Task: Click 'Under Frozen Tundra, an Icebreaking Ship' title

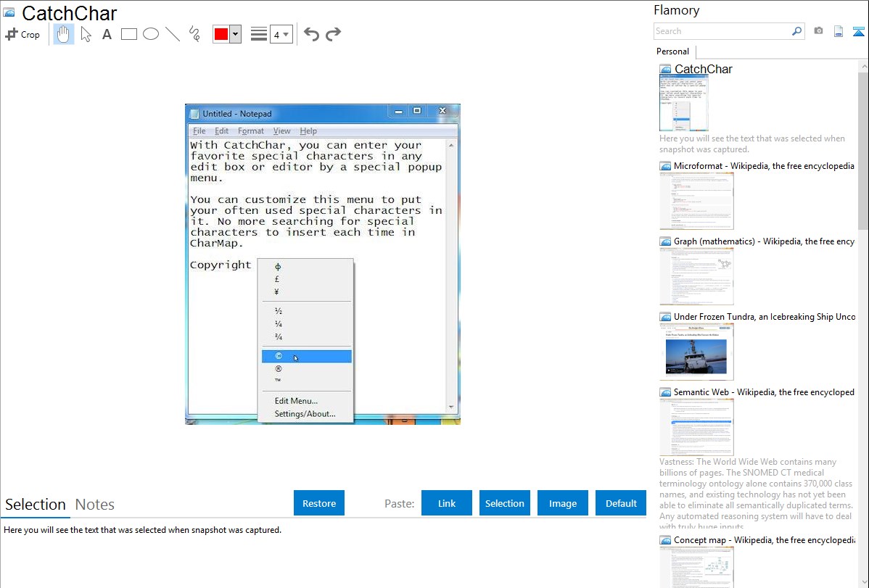Action: [x=765, y=317]
